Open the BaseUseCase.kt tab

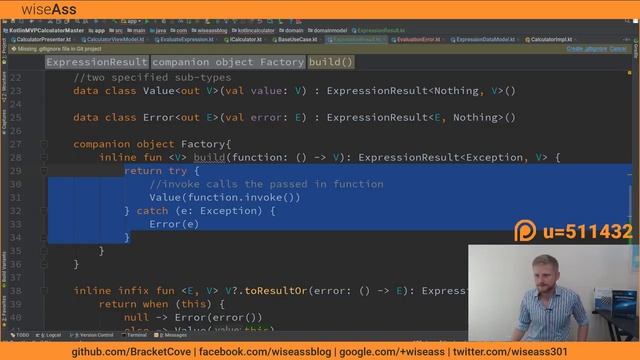[x=295, y=40]
